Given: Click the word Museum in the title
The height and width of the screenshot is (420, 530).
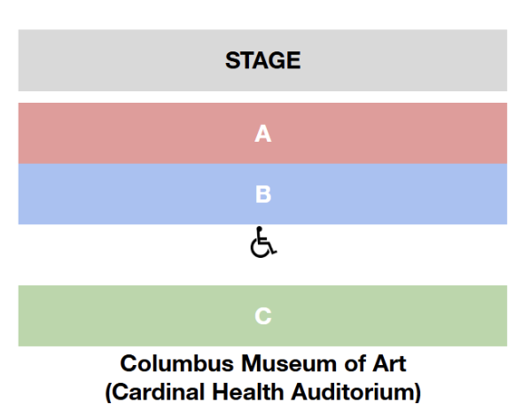Looking at the screenshot, I should pyautogui.click(x=289, y=363).
